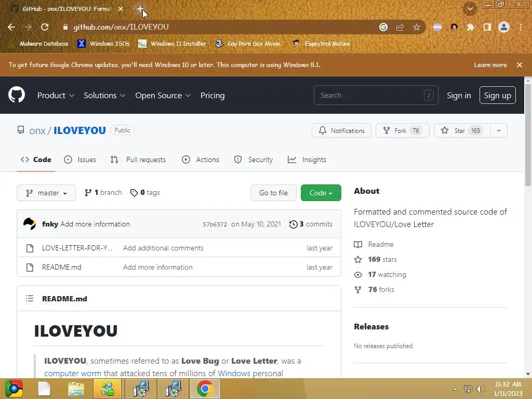Screen dimensions: 532x399
Task: Click the Sign in link
Action: pyautogui.click(x=459, y=96)
